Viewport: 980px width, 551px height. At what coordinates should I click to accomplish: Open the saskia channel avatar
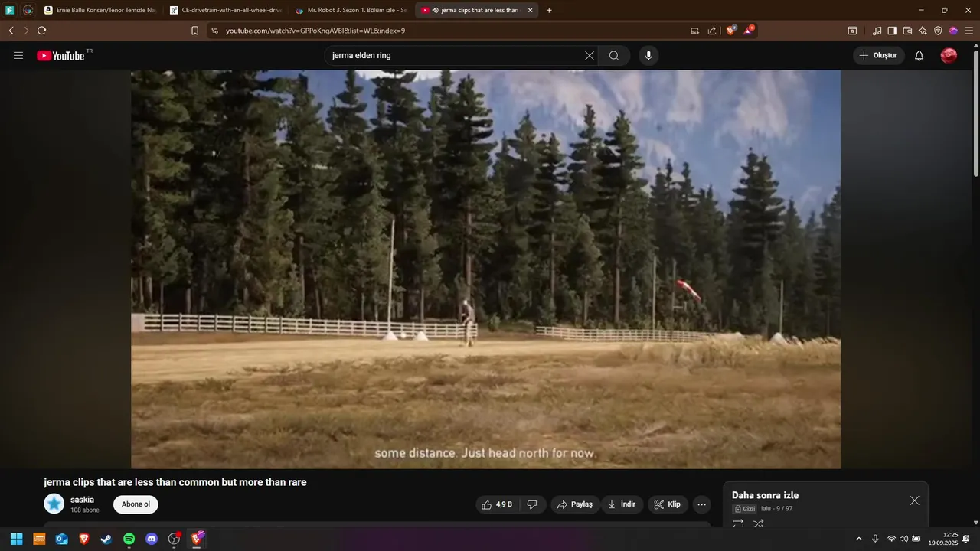54,504
